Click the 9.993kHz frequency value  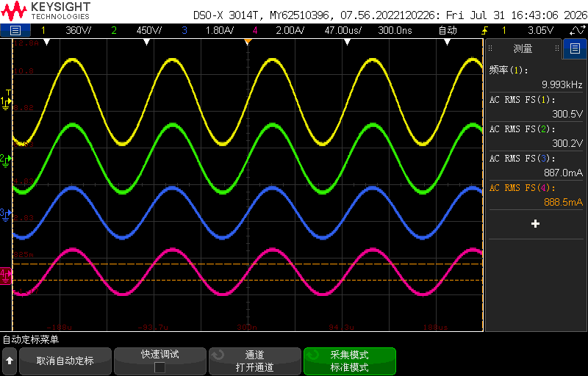[x=562, y=84]
